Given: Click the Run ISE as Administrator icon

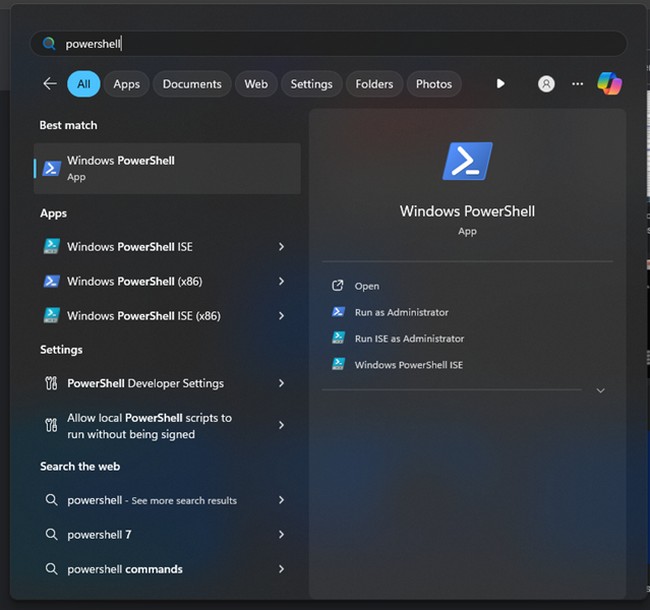Looking at the screenshot, I should (x=338, y=338).
